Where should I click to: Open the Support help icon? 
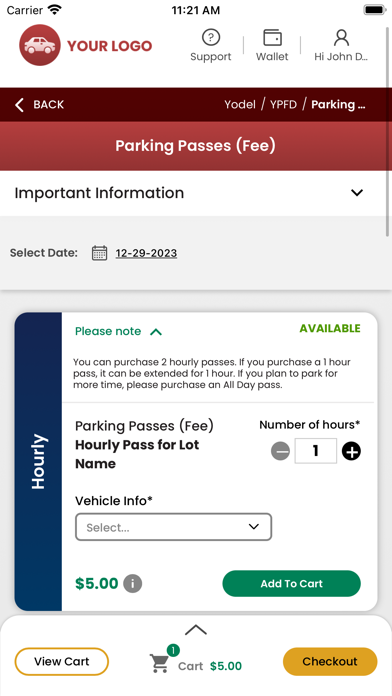click(210, 38)
